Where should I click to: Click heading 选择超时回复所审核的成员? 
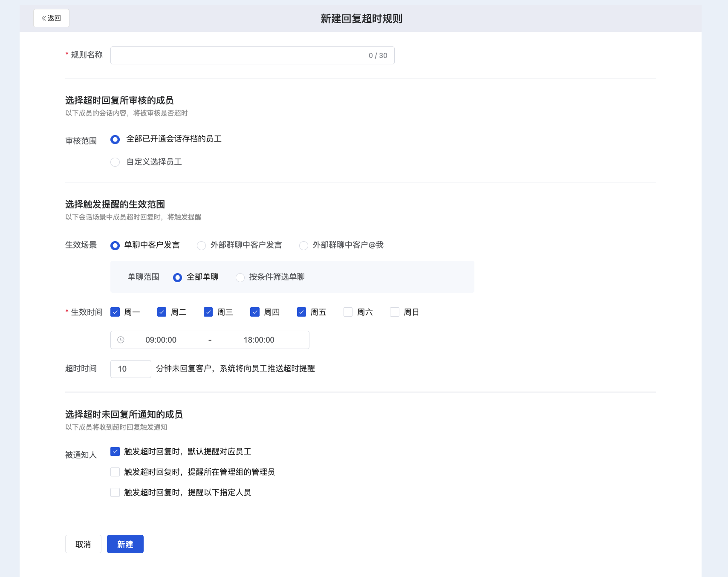tap(119, 100)
